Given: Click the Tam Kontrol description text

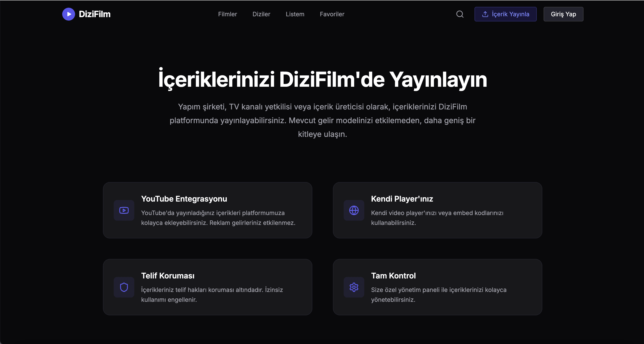Looking at the screenshot, I should click(439, 295).
